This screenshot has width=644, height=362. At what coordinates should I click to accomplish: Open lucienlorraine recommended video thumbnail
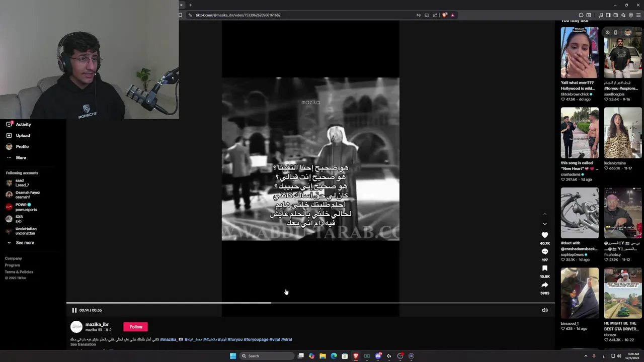tap(623, 133)
